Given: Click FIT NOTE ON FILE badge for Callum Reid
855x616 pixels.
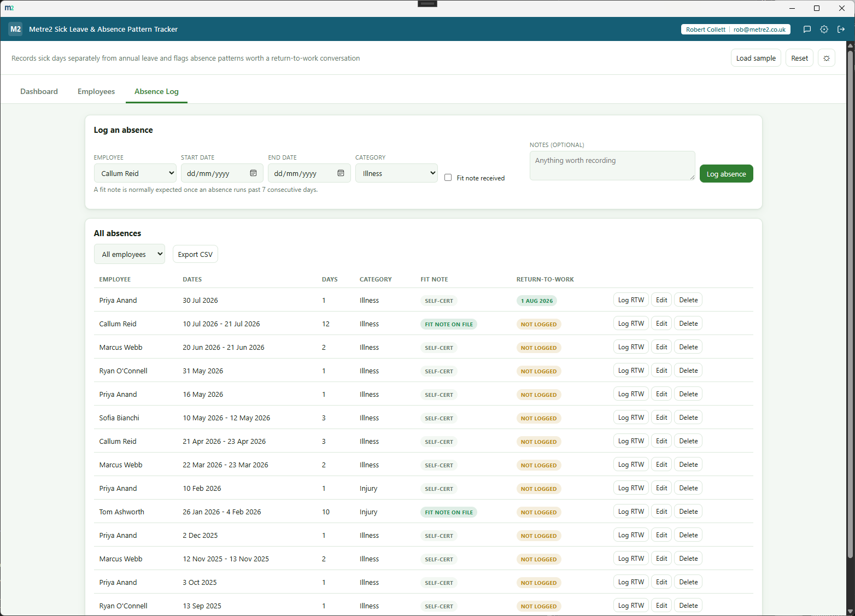Looking at the screenshot, I should [x=449, y=324].
